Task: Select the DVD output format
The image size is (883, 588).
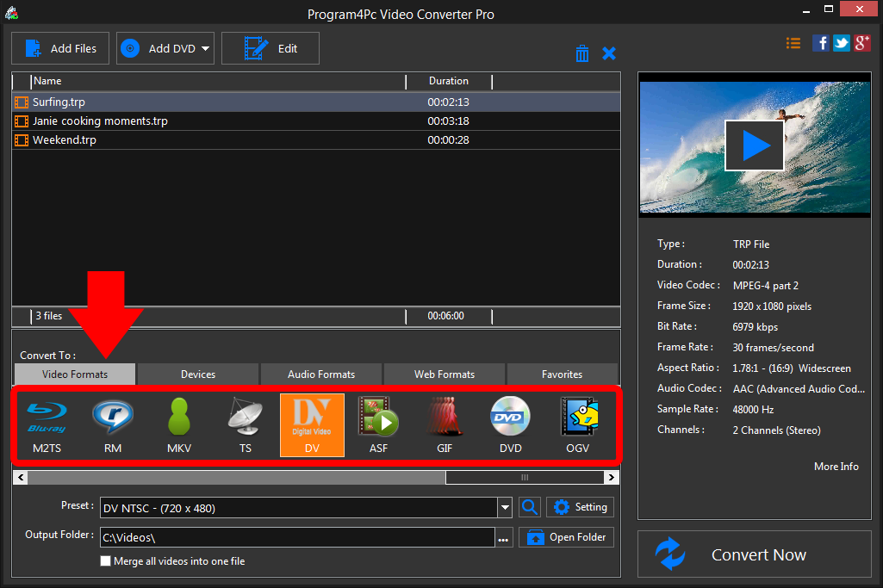Action: click(510, 424)
